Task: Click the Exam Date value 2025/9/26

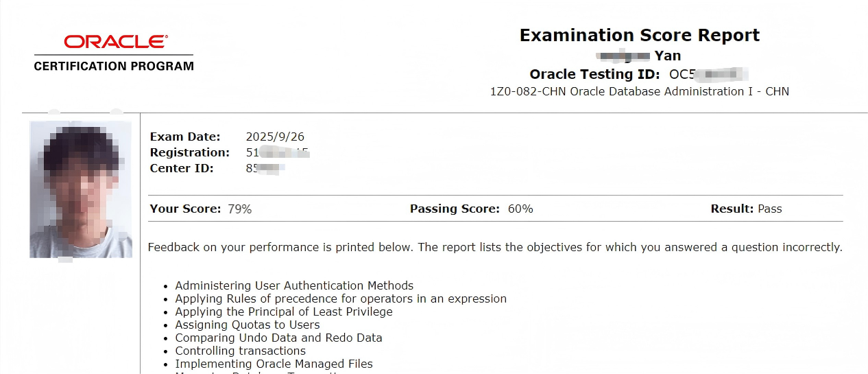Action: [275, 137]
